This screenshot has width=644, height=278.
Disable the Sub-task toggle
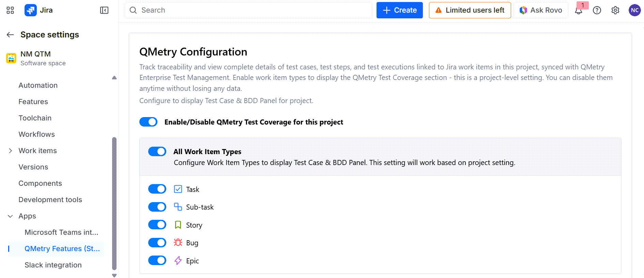157,207
